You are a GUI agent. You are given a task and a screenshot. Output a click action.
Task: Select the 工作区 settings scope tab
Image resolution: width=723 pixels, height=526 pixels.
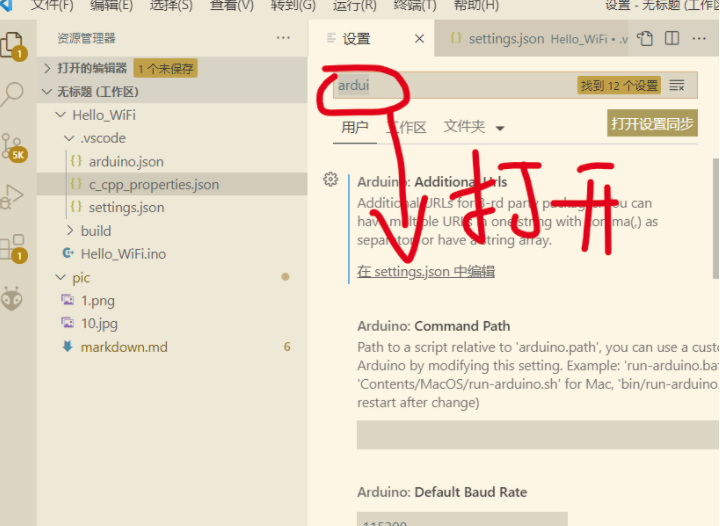(x=406, y=127)
